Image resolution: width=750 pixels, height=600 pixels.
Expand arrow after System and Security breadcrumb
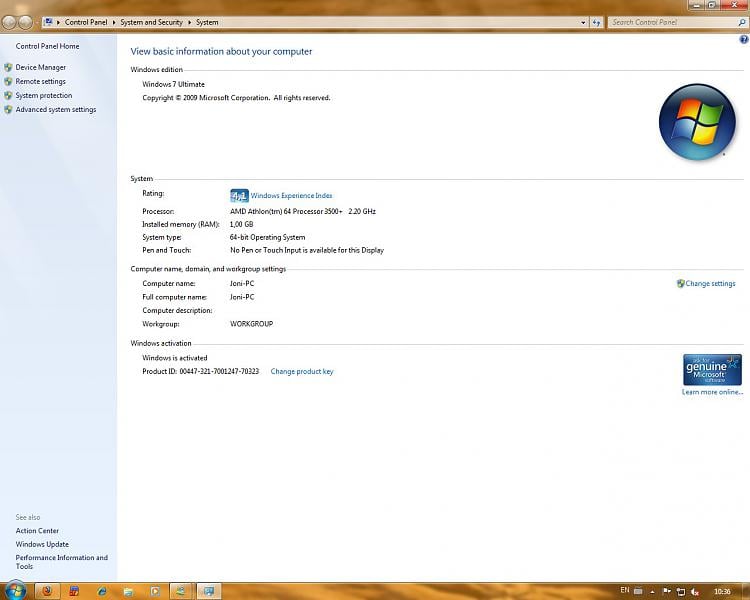(189, 22)
